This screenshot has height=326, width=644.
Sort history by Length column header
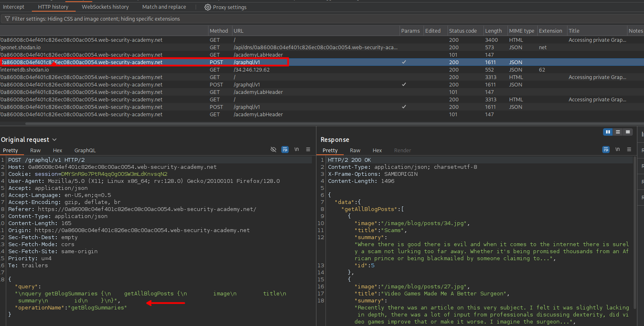(493, 31)
